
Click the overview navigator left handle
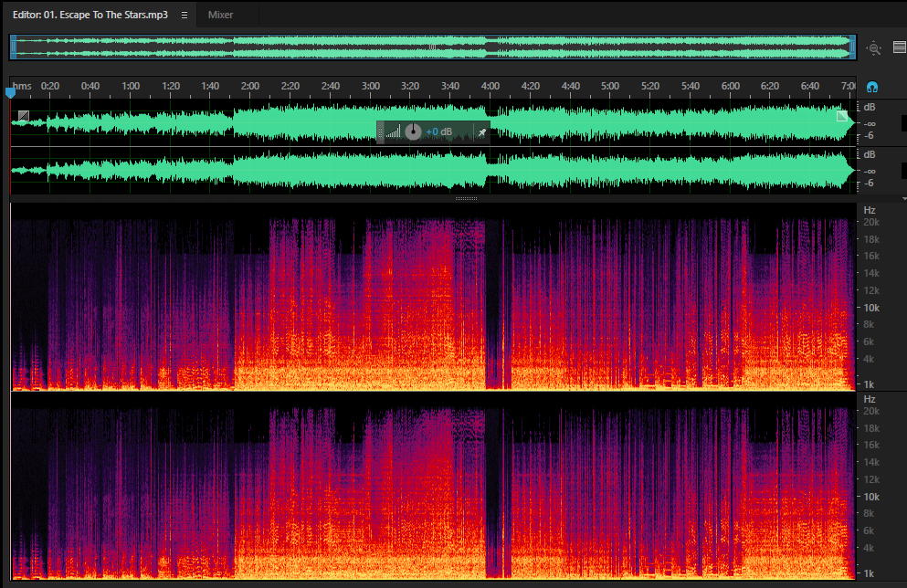pos(14,47)
